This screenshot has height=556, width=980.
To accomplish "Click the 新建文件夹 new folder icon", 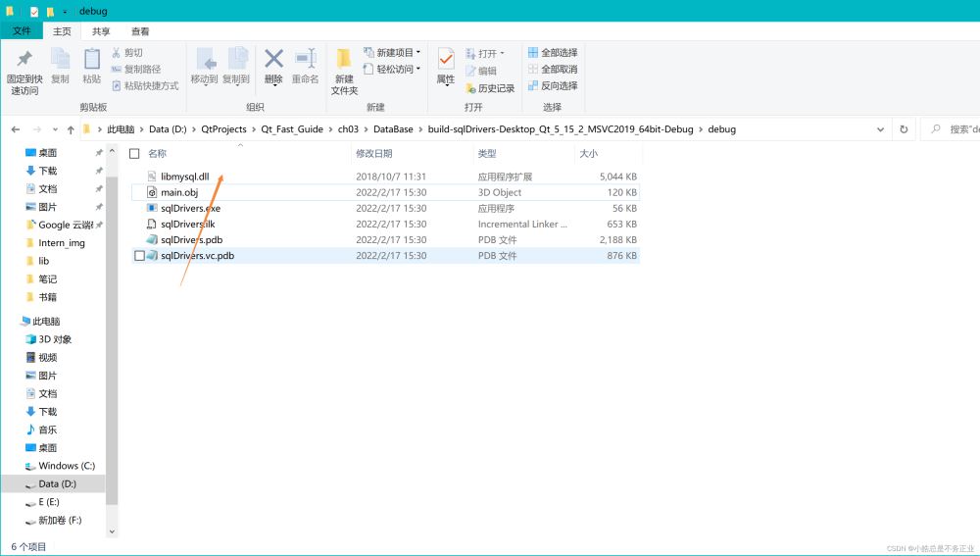I will point(344,60).
